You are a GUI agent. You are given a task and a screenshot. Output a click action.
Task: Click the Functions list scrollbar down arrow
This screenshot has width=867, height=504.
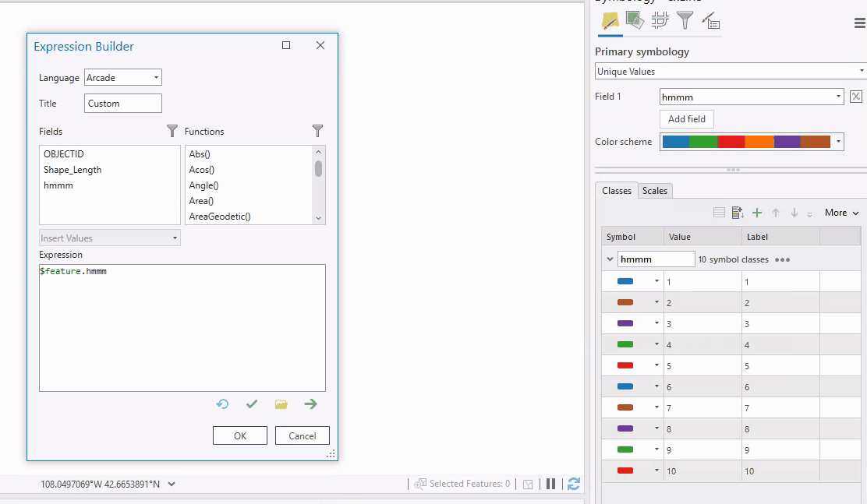tap(318, 218)
